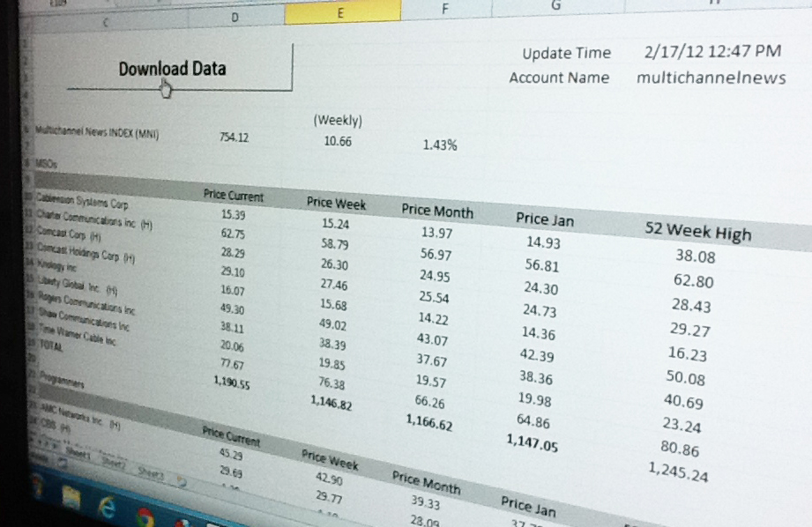Switch to the Sheet1 tab
Screen dimensions: 812x527
point(78,454)
